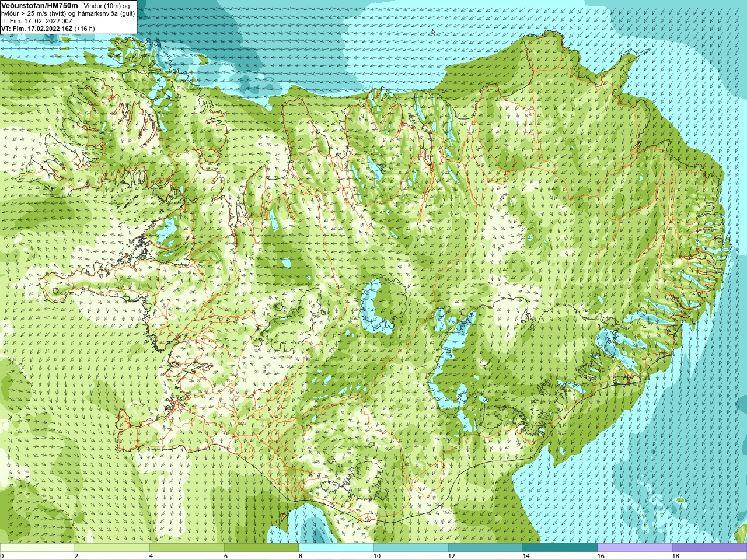This screenshot has height=560, width=747.
Task: Select the legend value '6'
Action: pos(226,556)
